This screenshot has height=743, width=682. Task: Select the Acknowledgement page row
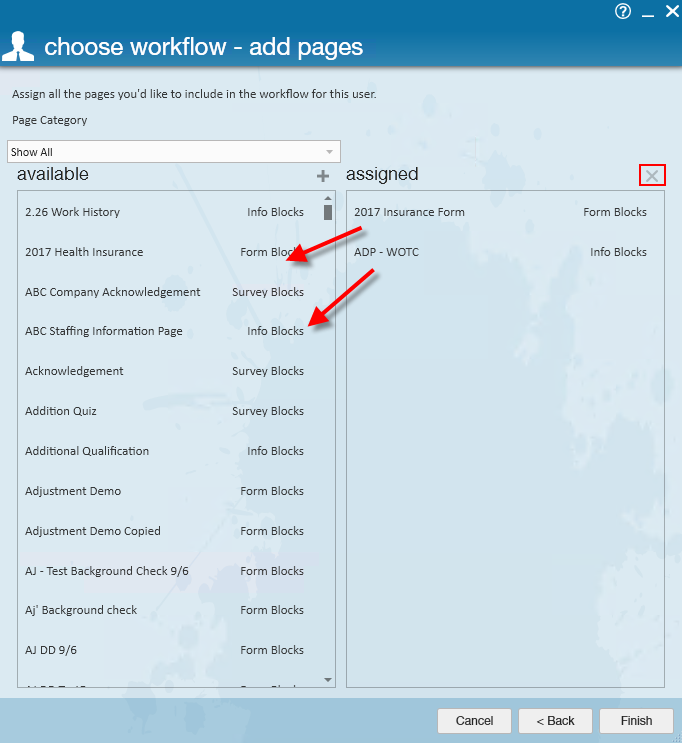point(164,371)
